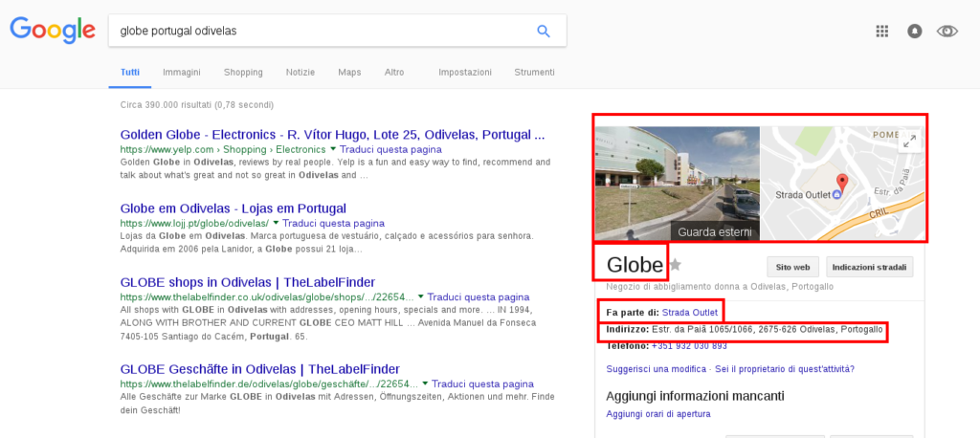Click Suggerisci una modifica
Image resolution: width=980 pixels, height=438 pixels.
click(x=657, y=369)
